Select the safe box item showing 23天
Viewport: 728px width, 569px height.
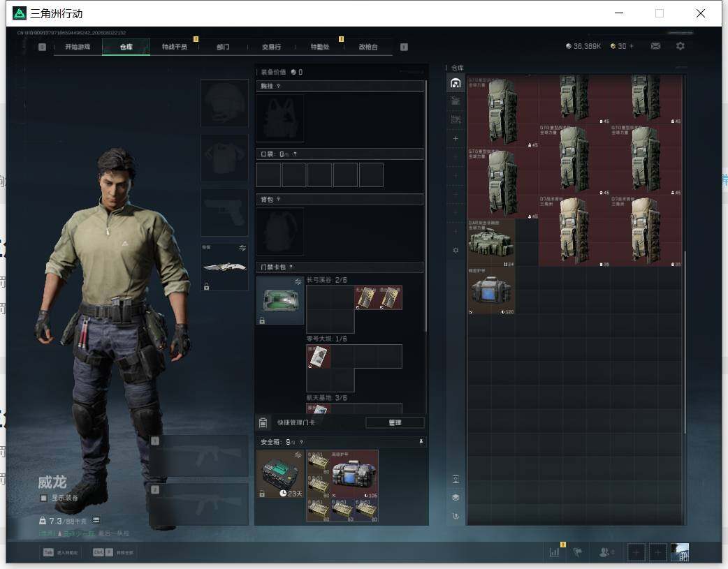280,474
